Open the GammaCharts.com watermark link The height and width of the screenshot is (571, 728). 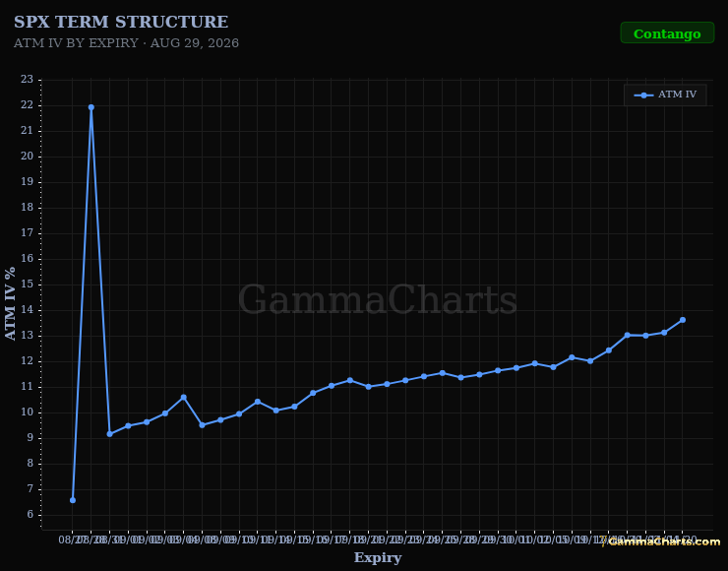[x=661, y=541]
